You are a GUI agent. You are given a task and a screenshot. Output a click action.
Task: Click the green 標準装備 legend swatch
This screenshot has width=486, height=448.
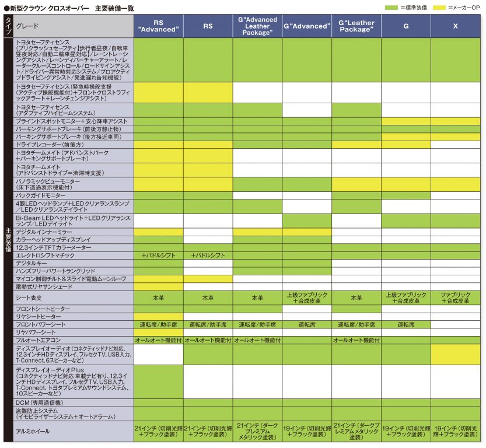point(391,8)
